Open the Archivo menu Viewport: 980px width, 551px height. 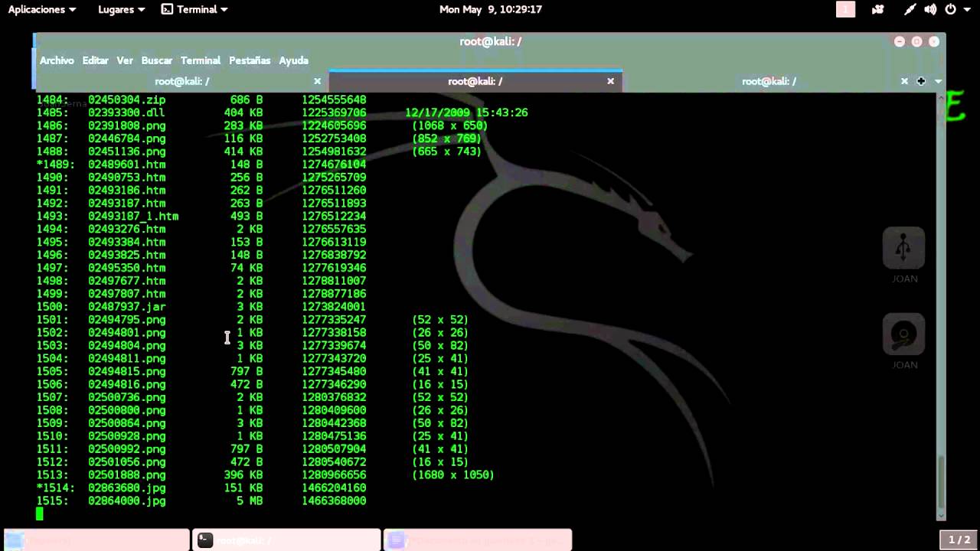click(x=57, y=60)
